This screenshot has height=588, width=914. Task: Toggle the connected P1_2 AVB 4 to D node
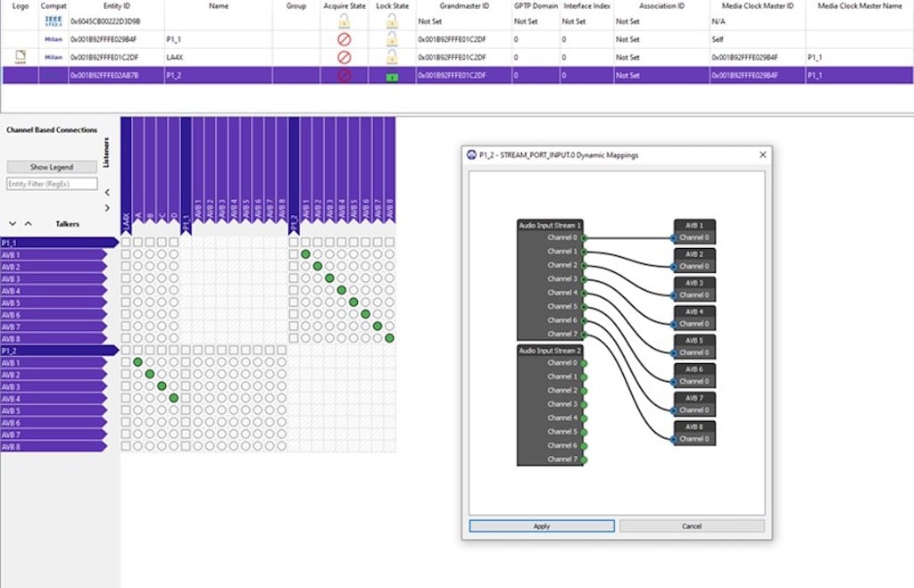tap(173, 398)
